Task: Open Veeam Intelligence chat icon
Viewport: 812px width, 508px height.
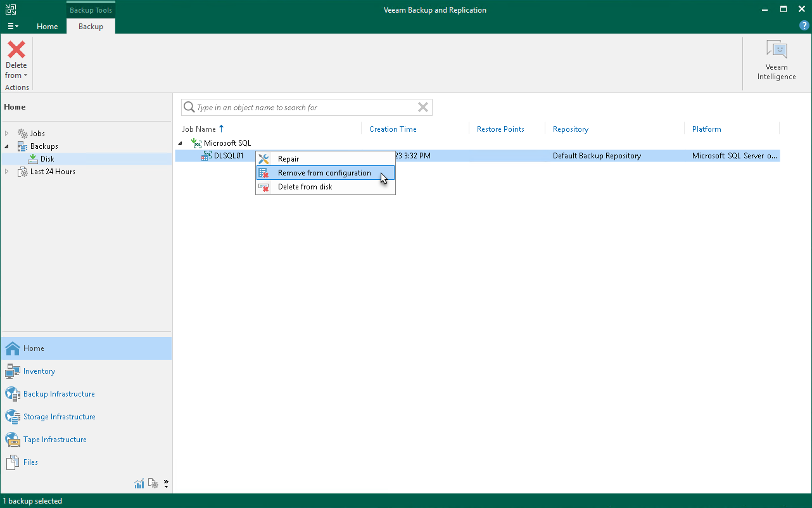Action: click(777, 49)
